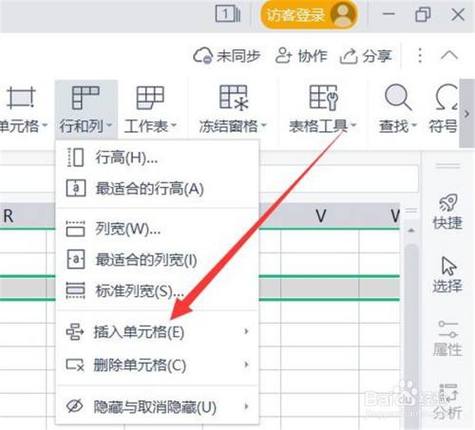Viewport: 475px width, 430px height.
Task: Open the three-dot more options menu
Action: (x=420, y=55)
